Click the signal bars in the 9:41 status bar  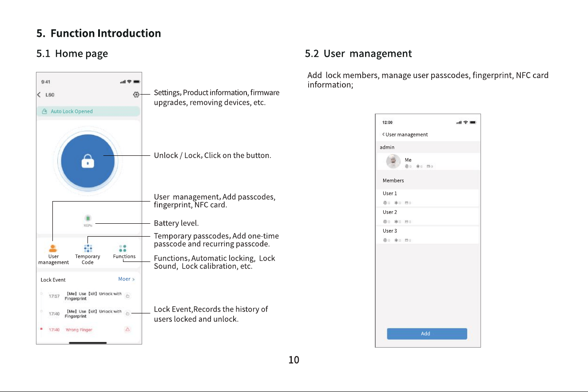pos(123,82)
